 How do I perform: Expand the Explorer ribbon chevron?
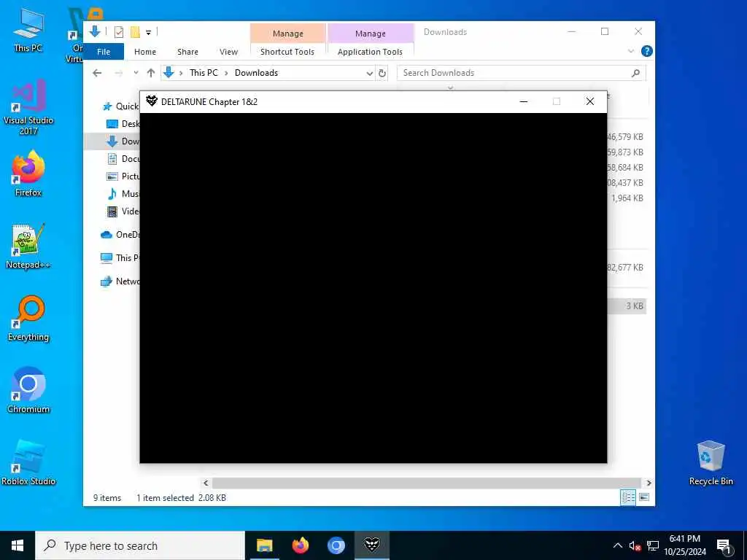tap(631, 51)
